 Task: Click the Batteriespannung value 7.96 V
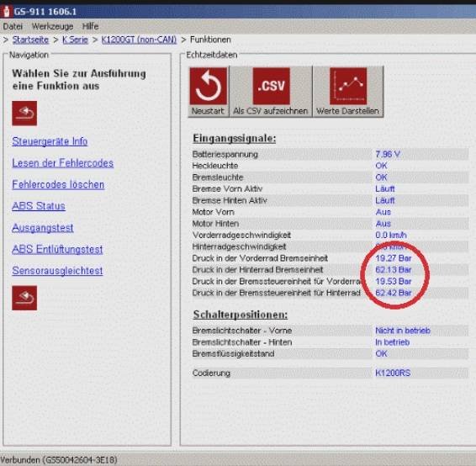coord(388,154)
